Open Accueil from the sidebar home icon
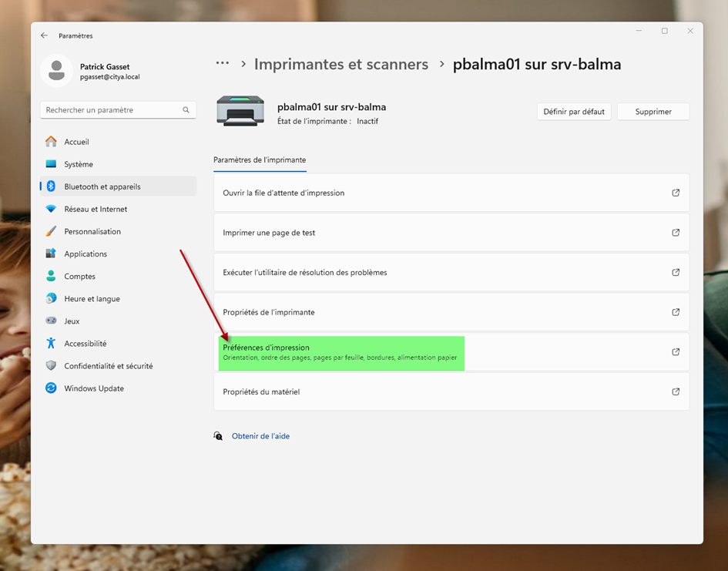 [x=52, y=142]
